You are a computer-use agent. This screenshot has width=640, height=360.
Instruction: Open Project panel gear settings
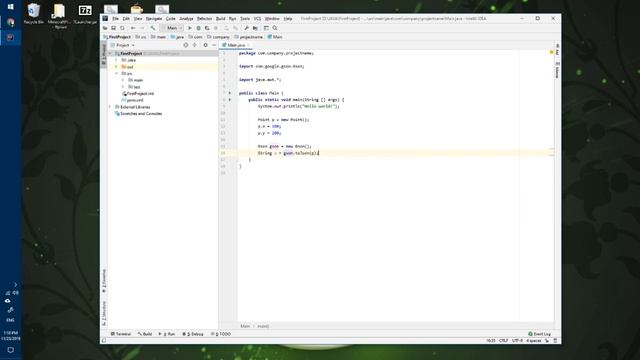(205, 45)
